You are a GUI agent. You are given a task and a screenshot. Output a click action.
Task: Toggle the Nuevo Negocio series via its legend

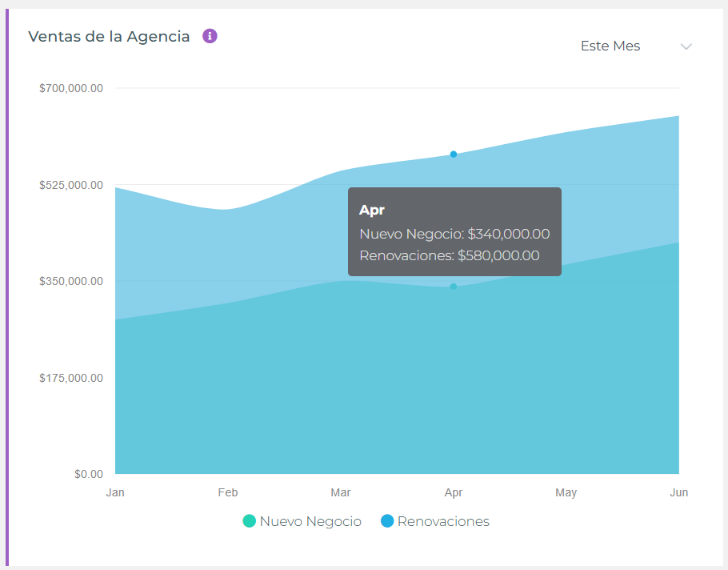(302, 521)
